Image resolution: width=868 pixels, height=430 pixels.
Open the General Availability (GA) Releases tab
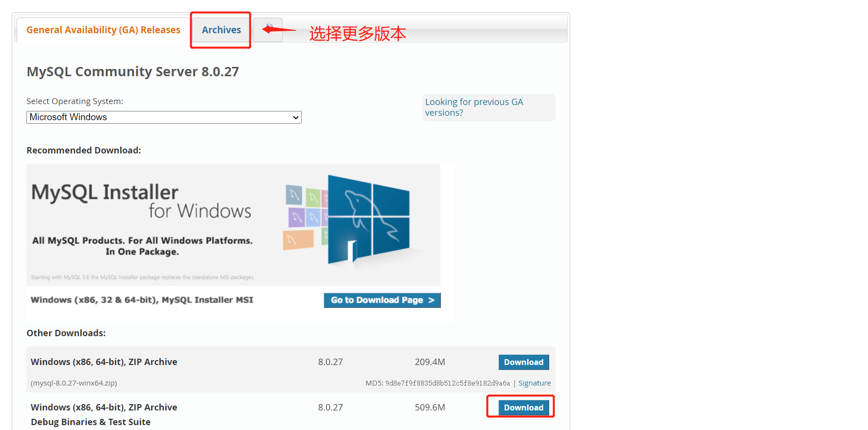click(x=103, y=30)
